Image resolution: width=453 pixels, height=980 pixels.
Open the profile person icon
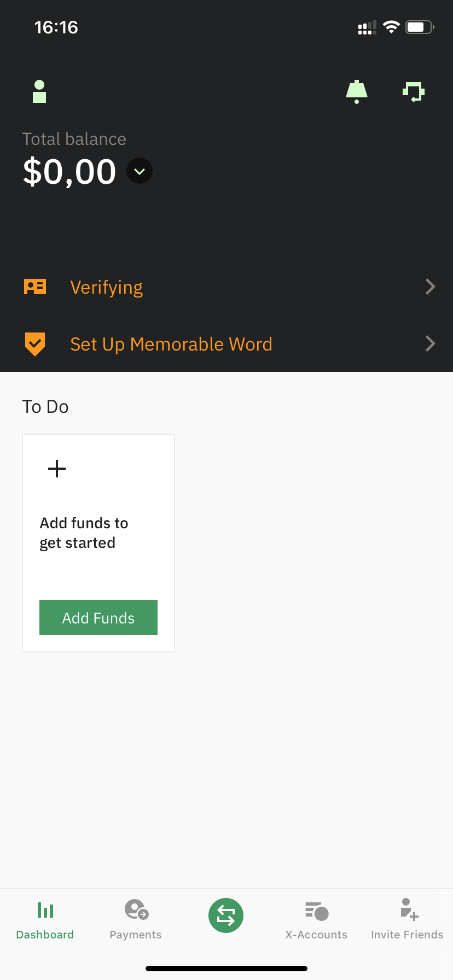[x=39, y=91]
